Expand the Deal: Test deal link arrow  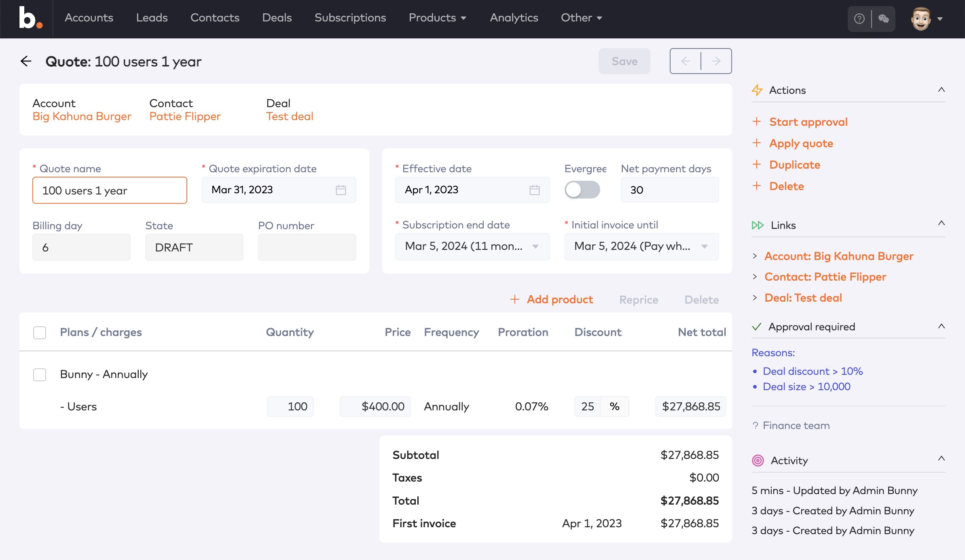tap(755, 298)
